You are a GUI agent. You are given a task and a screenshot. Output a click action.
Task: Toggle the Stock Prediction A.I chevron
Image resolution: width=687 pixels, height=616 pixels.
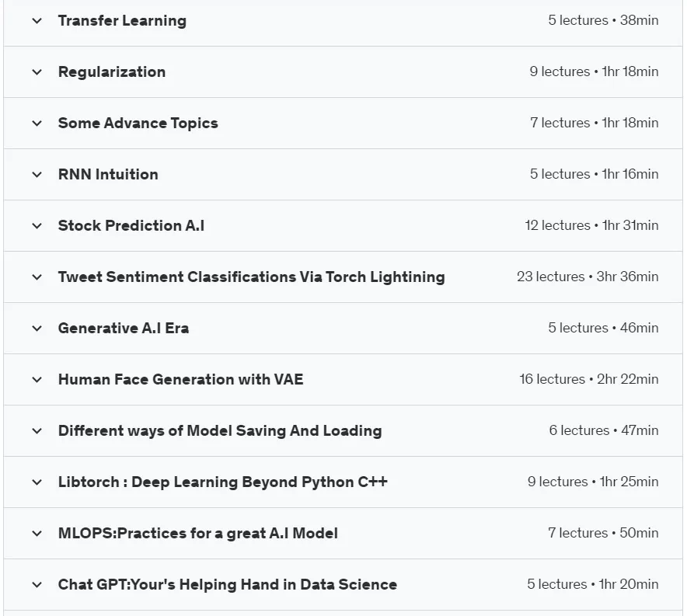(x=37, y=225)
